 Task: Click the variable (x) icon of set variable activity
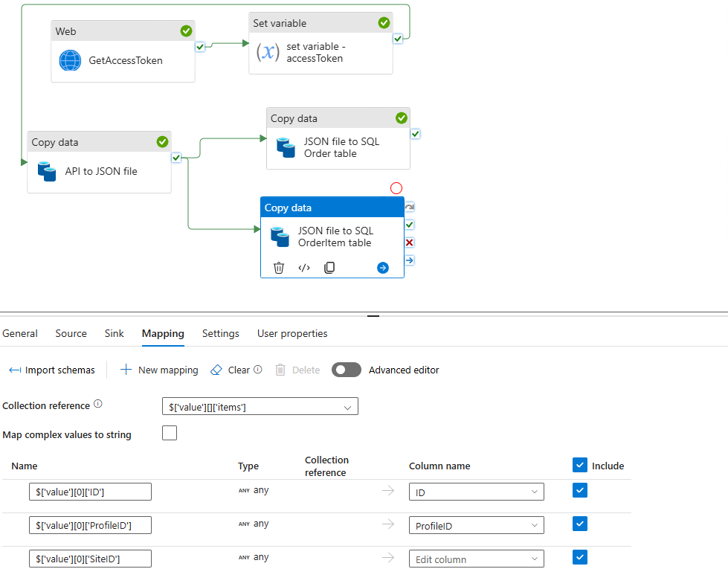[x=268, y=52]
